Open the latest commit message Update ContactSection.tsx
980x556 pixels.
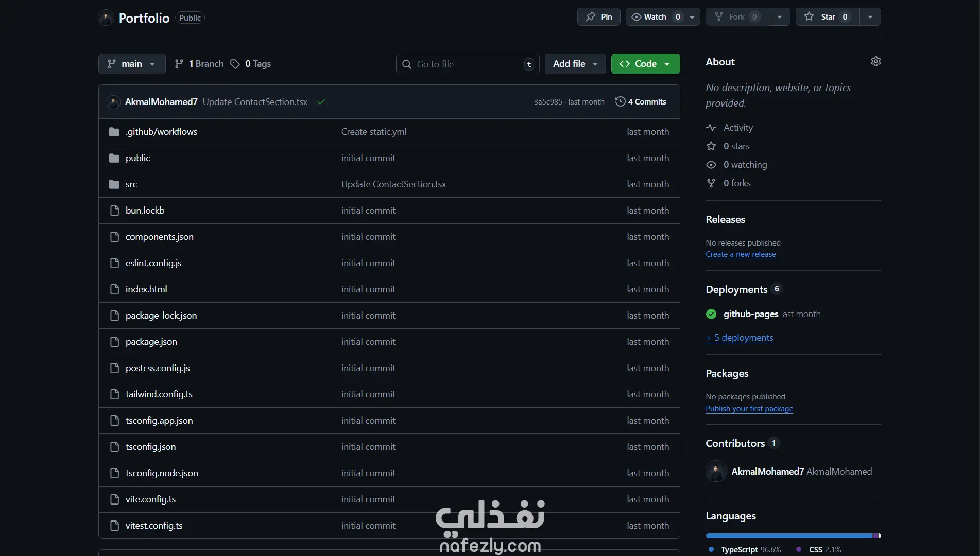point(255,102)
